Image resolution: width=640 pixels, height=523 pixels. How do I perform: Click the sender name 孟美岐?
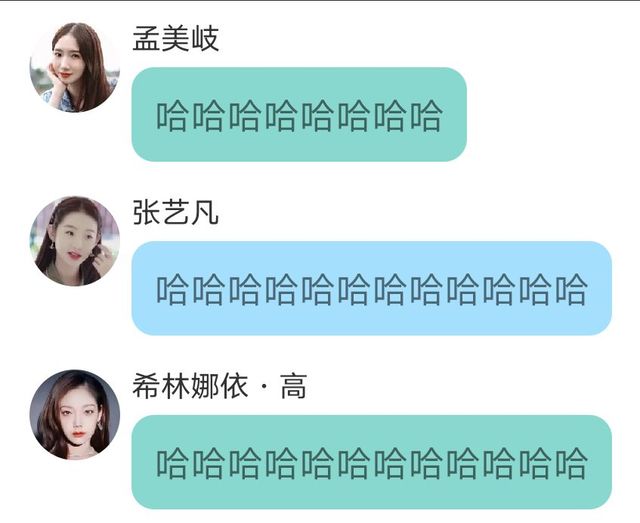click(x=176, y=39)
